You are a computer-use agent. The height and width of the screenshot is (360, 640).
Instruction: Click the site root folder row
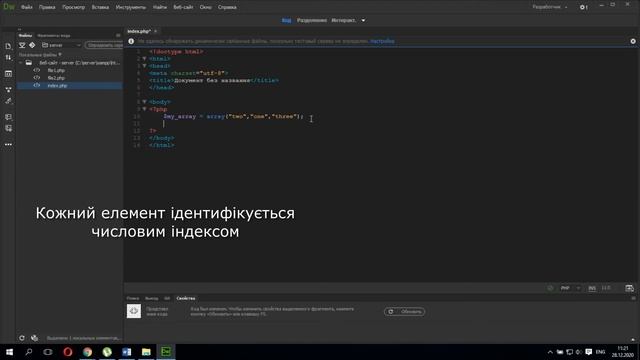point(70,63)
